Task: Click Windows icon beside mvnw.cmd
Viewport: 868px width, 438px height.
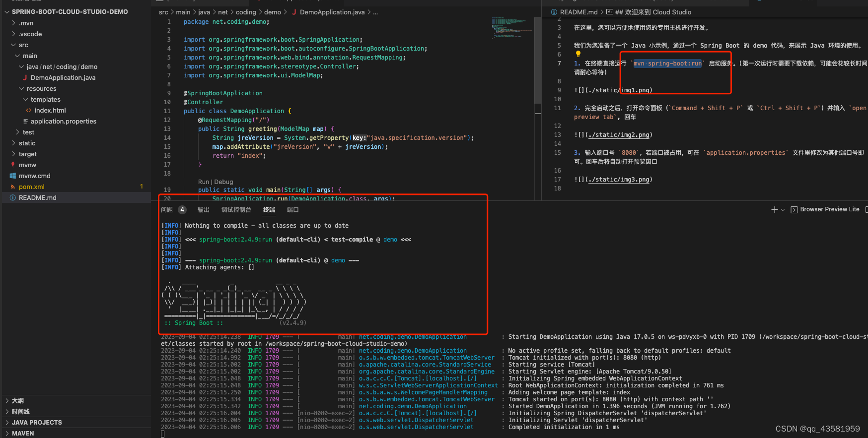Action: coord(13,176)
